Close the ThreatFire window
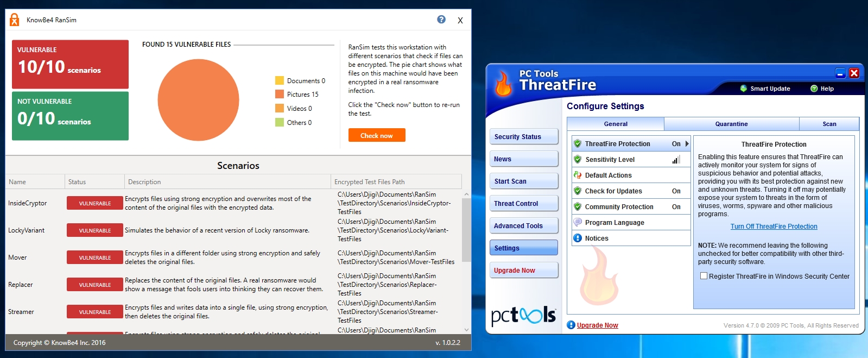The image size is (868, 358). (x=854, y=73)
